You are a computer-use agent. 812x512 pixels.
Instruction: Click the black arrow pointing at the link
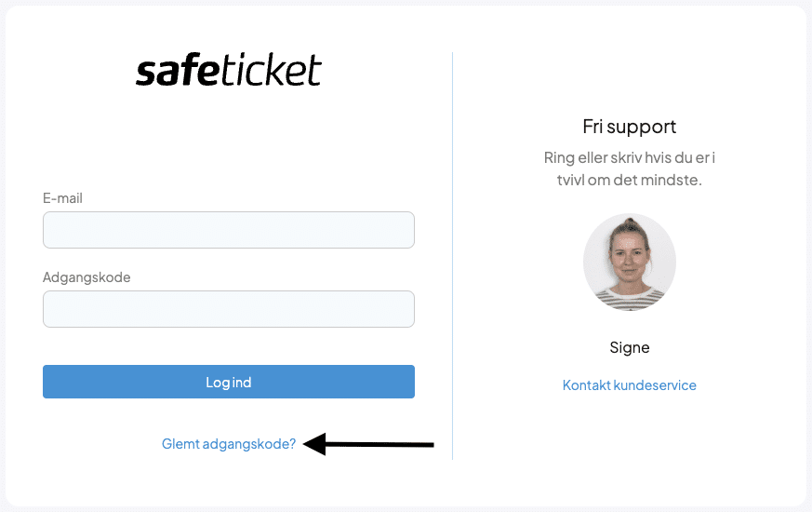370,444
